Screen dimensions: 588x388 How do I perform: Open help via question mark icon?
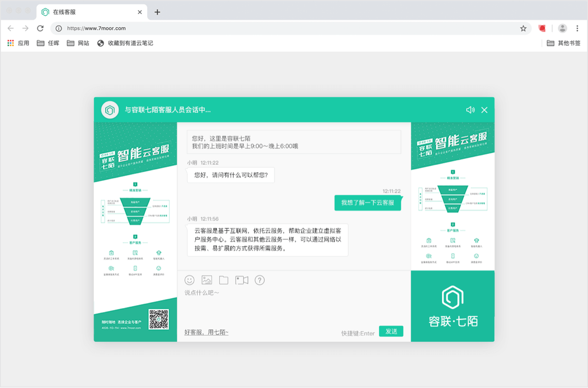tap(260, 280)
